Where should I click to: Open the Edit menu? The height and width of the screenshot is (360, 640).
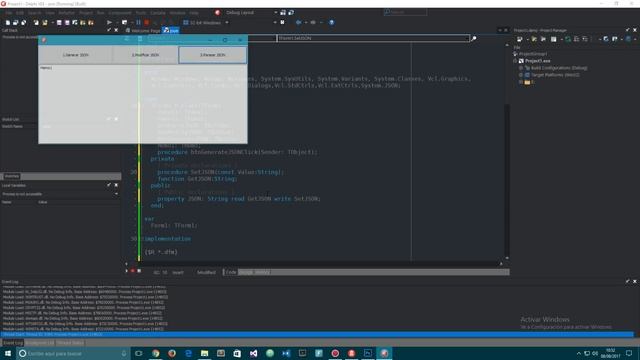click(x=20, y=13)
